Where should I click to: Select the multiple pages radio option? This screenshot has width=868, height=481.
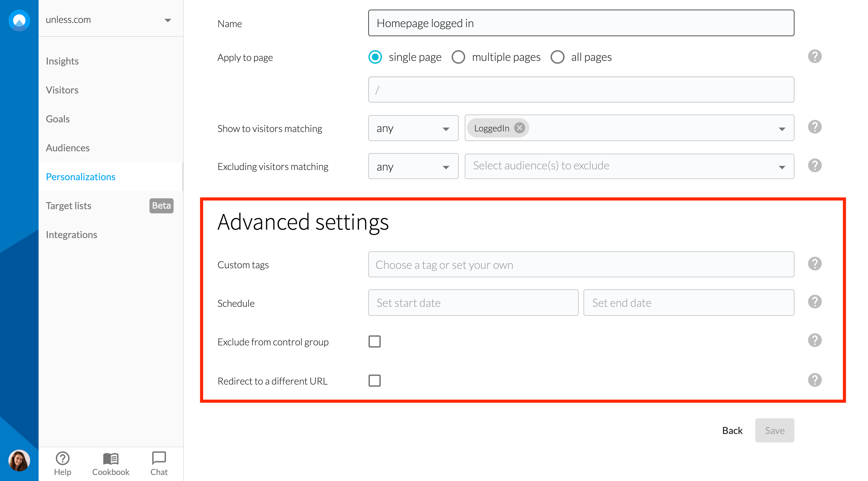(458, 57)
